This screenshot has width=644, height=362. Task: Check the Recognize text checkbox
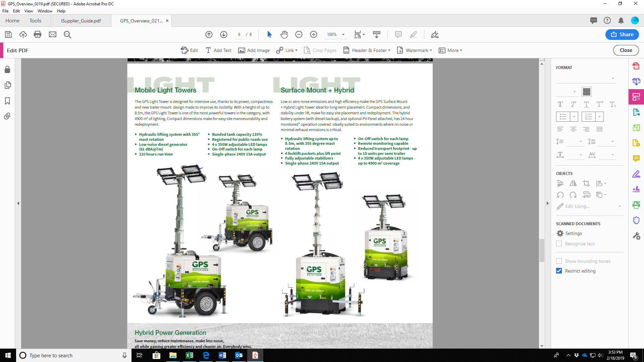[x=559, y=244]
